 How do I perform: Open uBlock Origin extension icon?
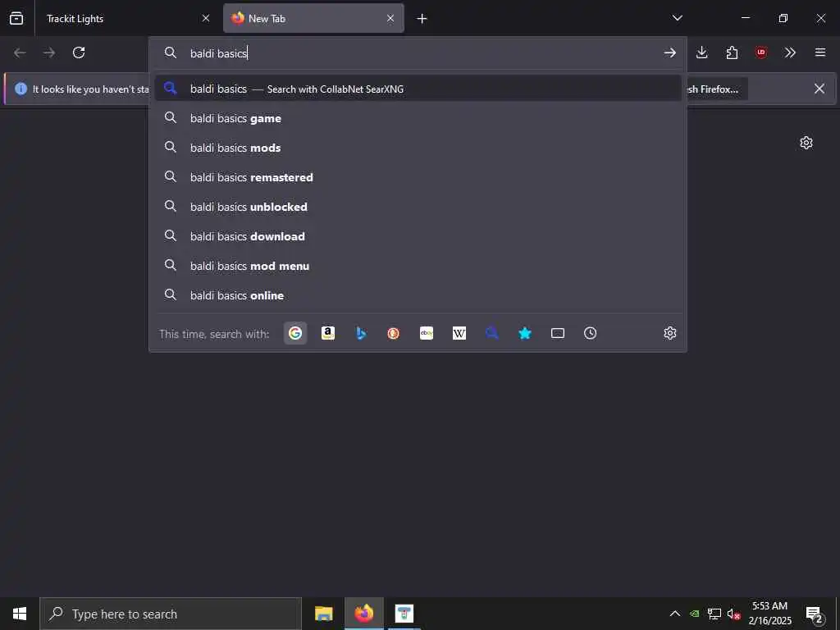point(760,52)
